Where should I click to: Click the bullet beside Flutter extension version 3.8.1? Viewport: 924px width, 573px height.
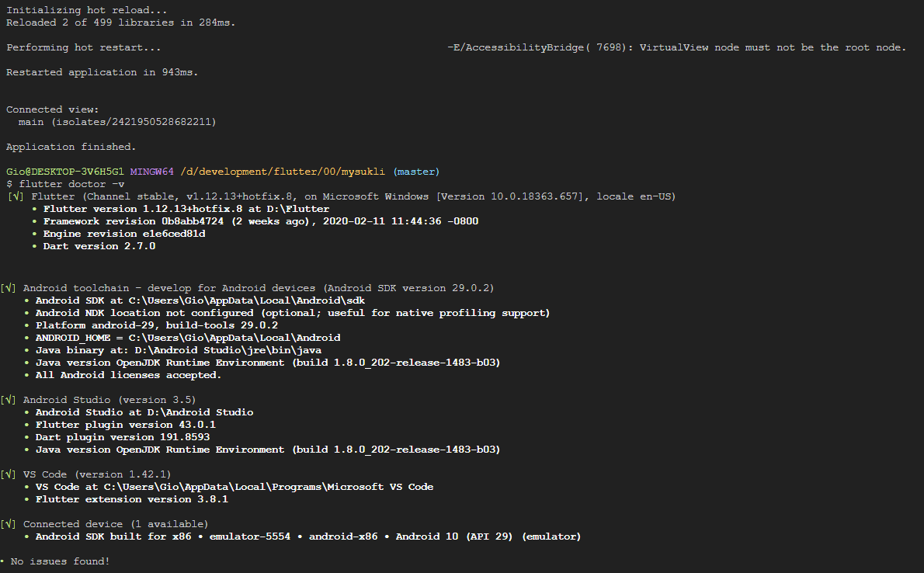pyautogui.click(x=26, y=498)
